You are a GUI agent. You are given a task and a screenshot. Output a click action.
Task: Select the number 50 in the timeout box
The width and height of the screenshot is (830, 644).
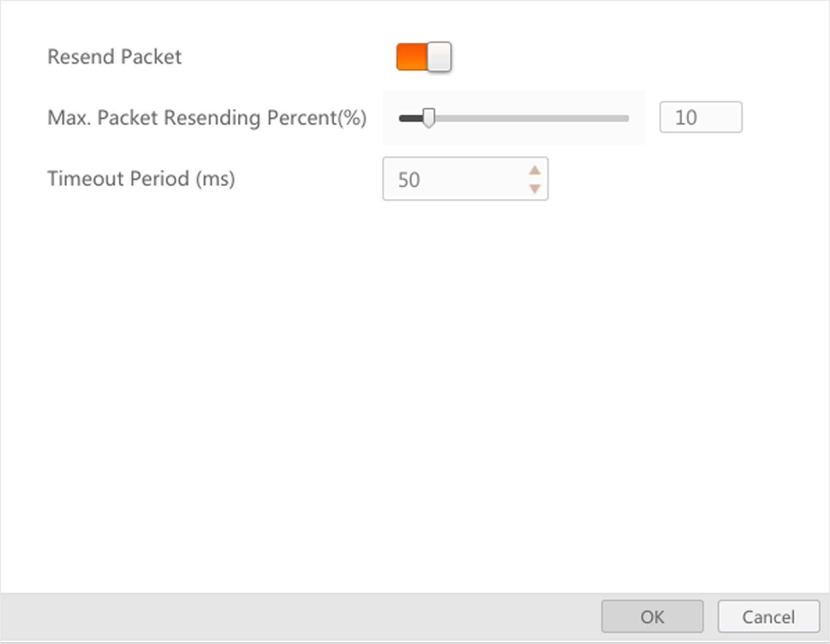(409, 180)
